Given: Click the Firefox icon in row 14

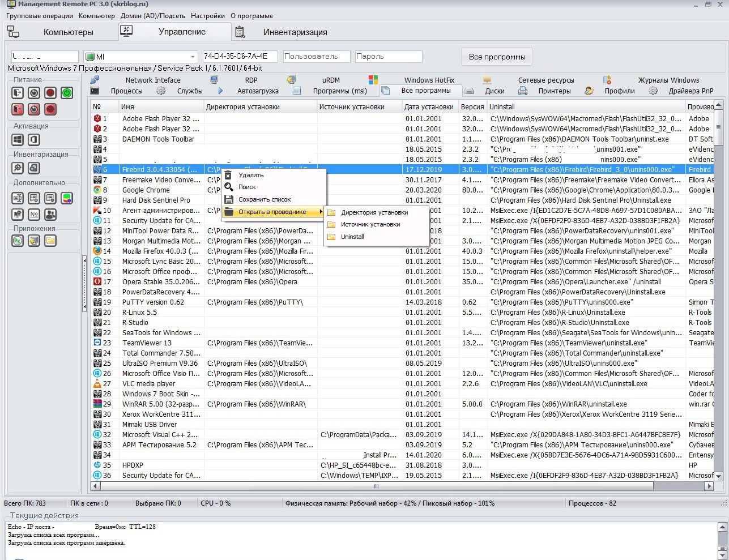Looking at the screenshot, I should point(97,251).
